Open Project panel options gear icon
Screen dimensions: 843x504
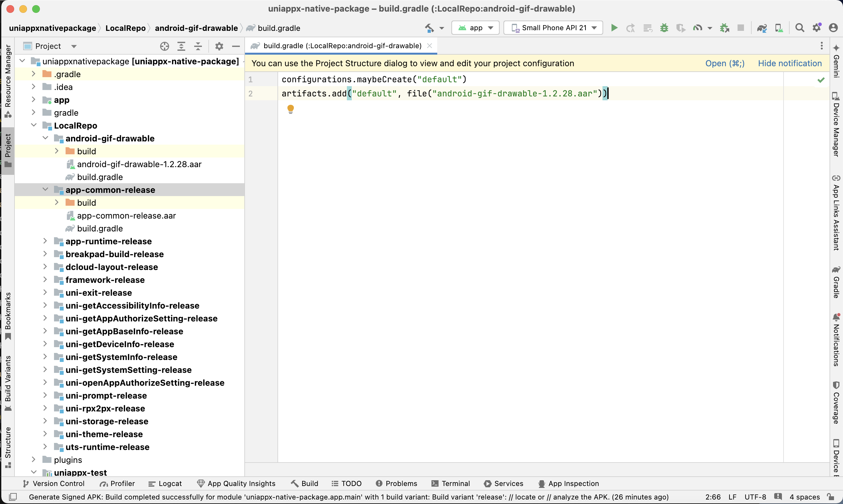[219, 46]
